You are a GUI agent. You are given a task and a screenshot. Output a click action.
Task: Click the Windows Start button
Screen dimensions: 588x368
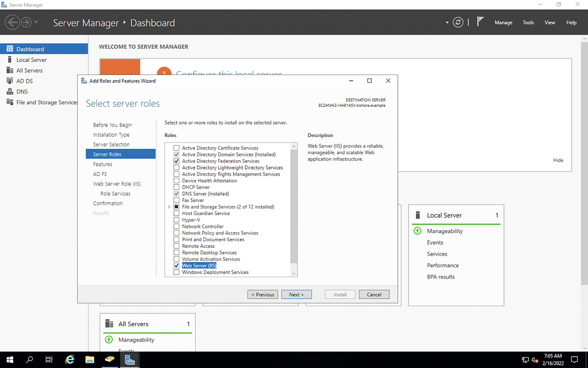pos(9,360)
